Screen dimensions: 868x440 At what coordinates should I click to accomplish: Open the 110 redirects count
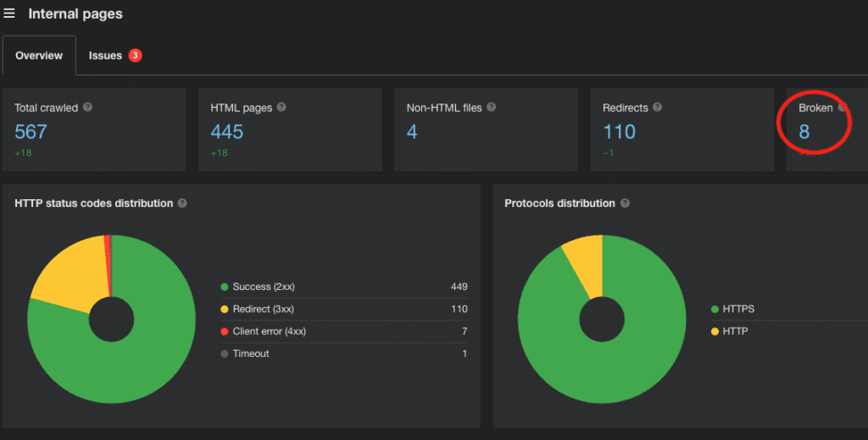point(619,132)
